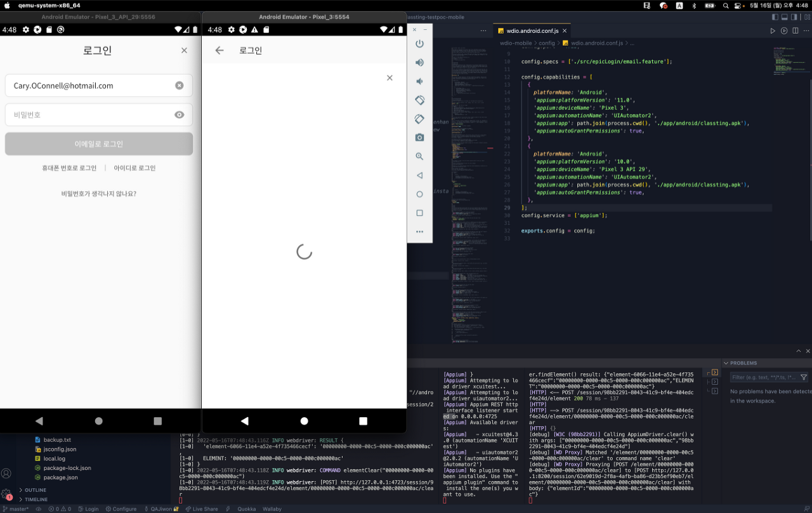Tap Android home button on Pixel_3 emulator

(x=304, y=421)
